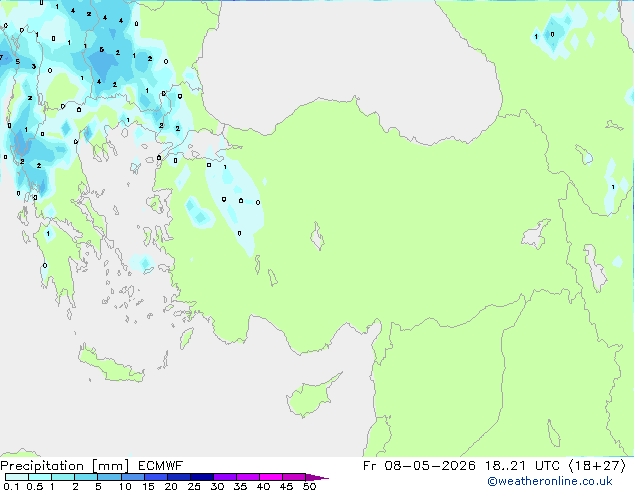Image resolution: width=634 pixels, height=490 pixels.
Task: Select the 35–40 mm legend swatch
Action: 248,477
